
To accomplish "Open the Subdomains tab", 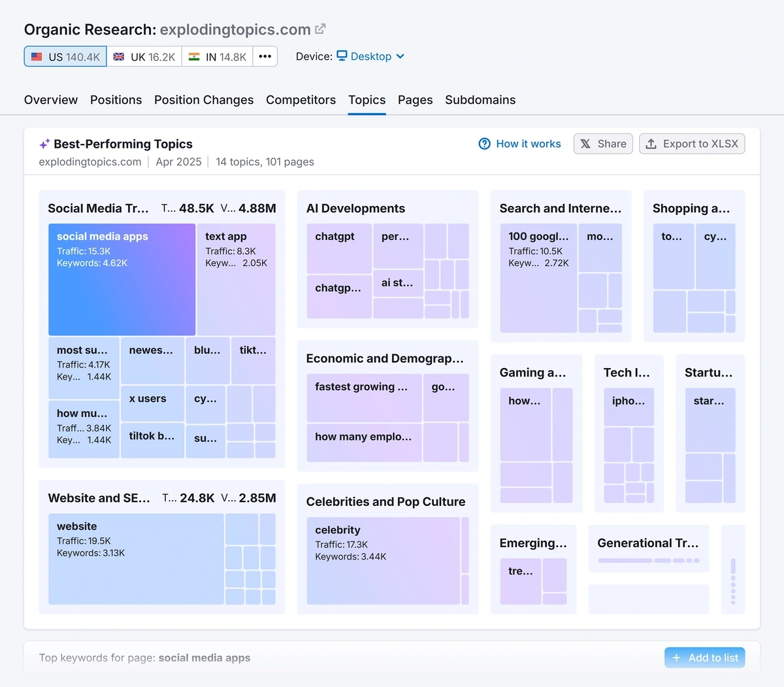I will 480,100.
